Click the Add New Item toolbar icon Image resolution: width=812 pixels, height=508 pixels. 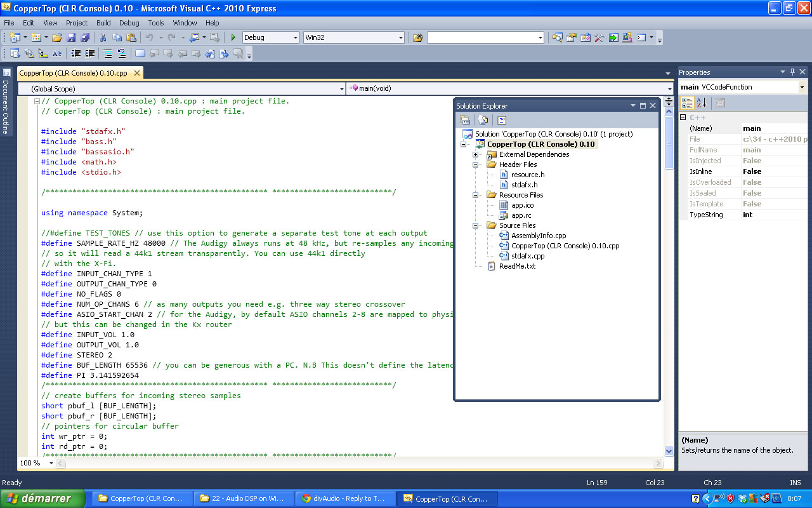click(x=36, y=37)
